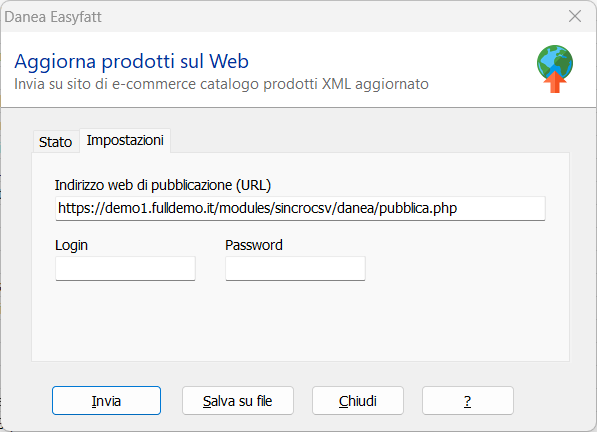Switch to the Stato tab
This screenshot has width=597, height=432.
click(x=56, y=142)
